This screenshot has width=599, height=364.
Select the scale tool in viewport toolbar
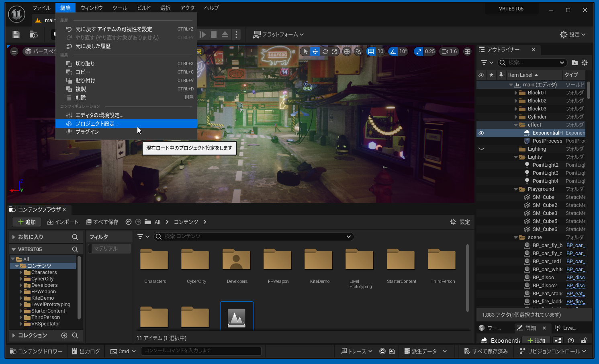(x=334, y=51)
